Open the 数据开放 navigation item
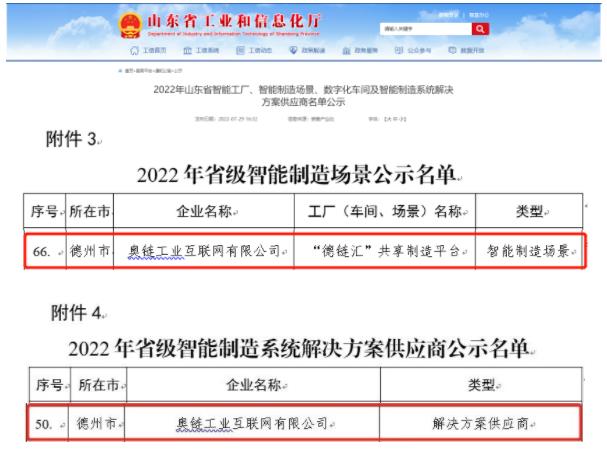 point(472,50)
